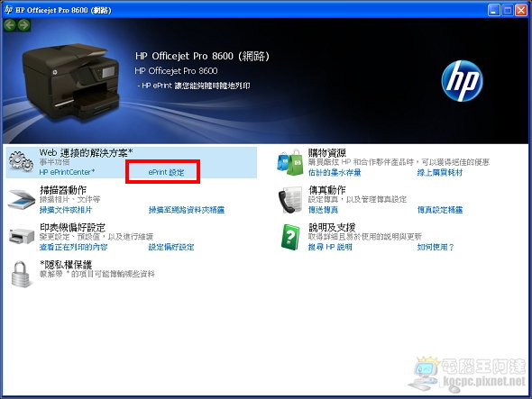Image resolution: width=532 pixels, height=399 pixels.
Task: Open the HP ePrintCenter link
Action: [67, 172]
